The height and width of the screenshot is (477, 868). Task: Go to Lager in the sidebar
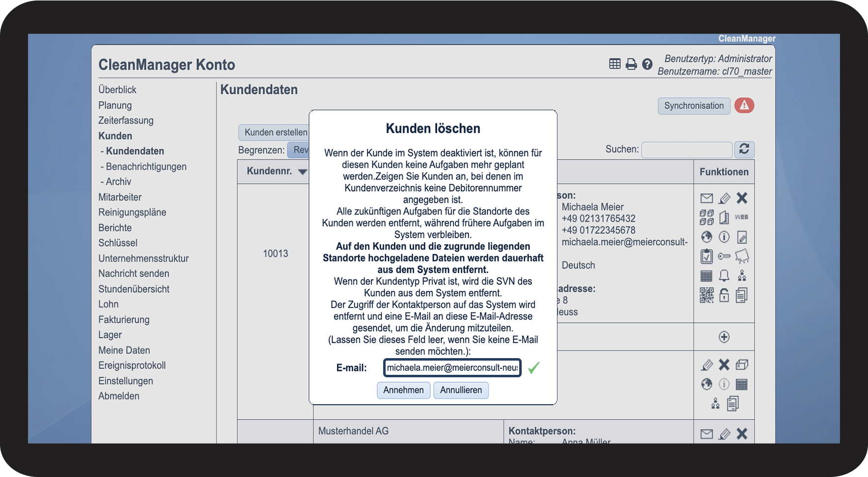tap(110, 335)
